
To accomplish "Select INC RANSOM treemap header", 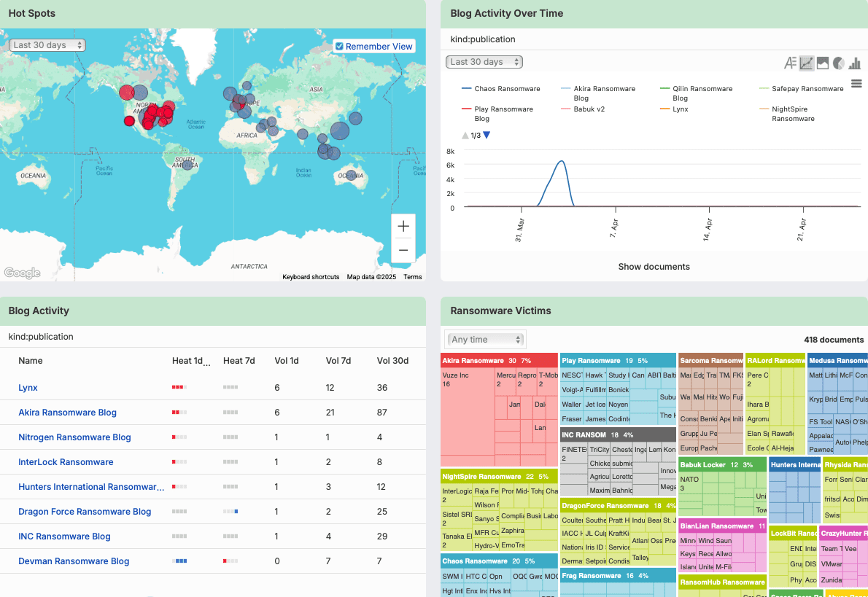I will (x=618, y=434).
